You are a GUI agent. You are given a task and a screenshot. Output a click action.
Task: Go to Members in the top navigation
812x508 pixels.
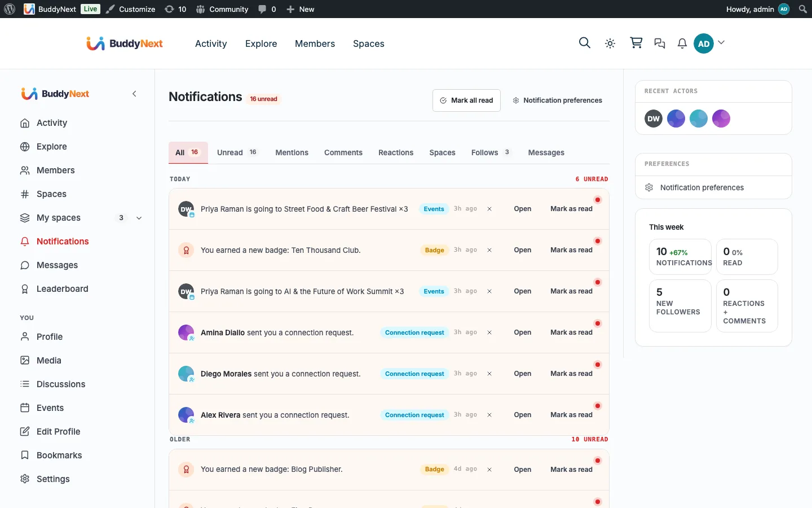tap(315, 43)
